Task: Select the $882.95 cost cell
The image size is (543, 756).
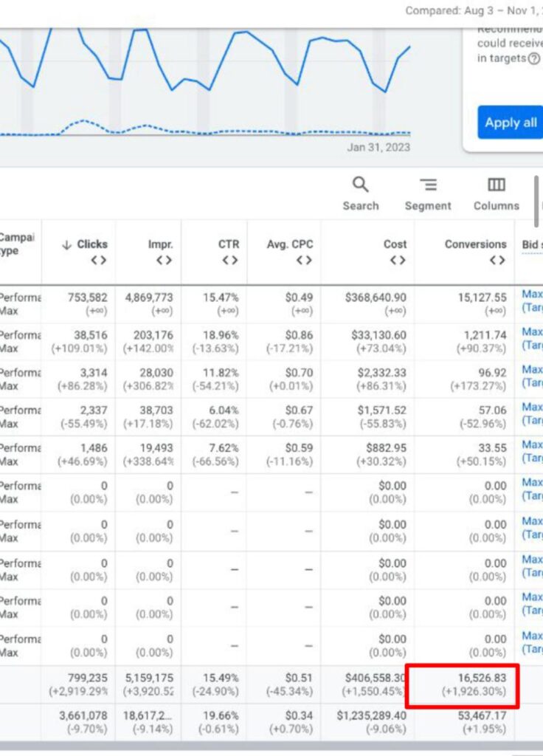Action: click(367, 455)
